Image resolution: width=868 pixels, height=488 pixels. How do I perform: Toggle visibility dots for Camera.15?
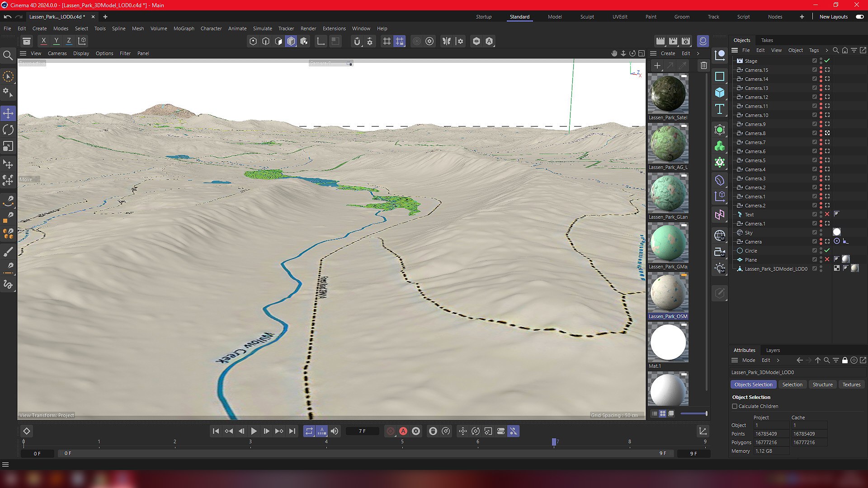click(x=821, y=70)
